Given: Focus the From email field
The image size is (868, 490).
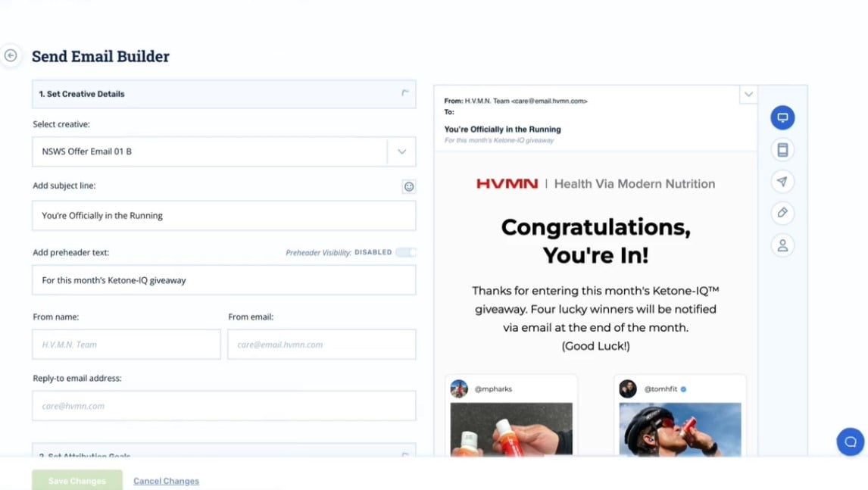Looking at the screenshot, I should coord(322,345).
